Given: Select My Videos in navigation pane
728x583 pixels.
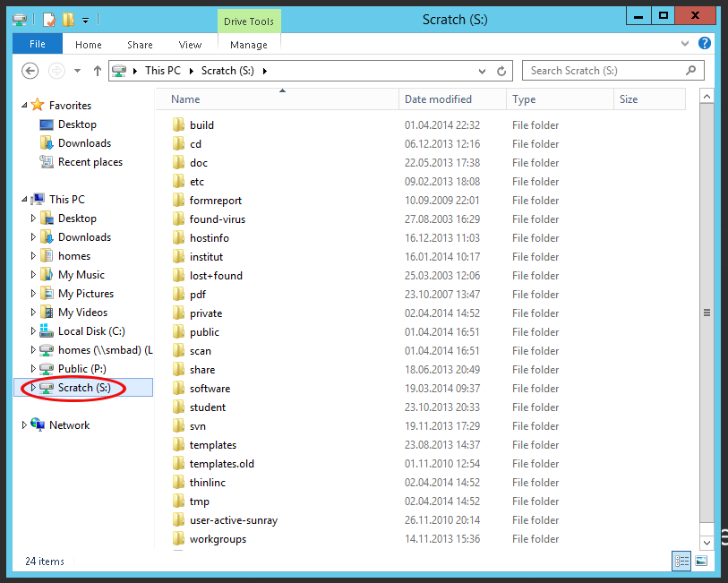Looking at the screenshot, I should (82, 313).
